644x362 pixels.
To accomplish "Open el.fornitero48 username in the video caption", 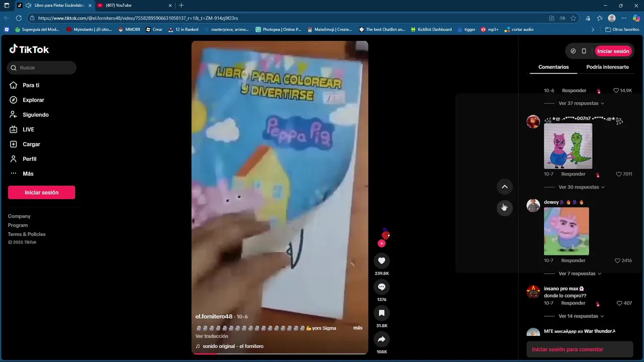I will [214, 316].
